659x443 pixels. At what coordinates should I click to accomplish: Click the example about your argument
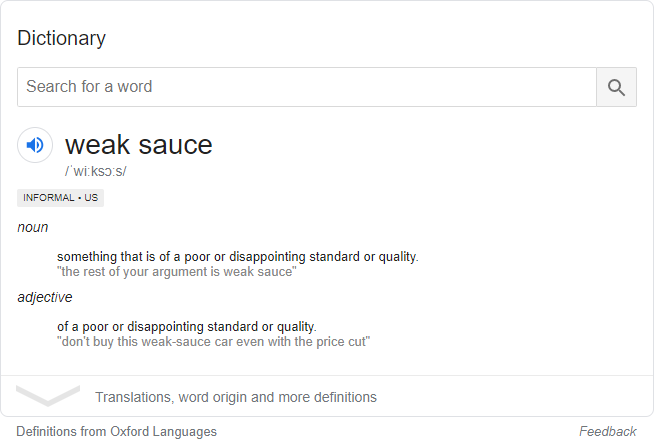point(177,272)
